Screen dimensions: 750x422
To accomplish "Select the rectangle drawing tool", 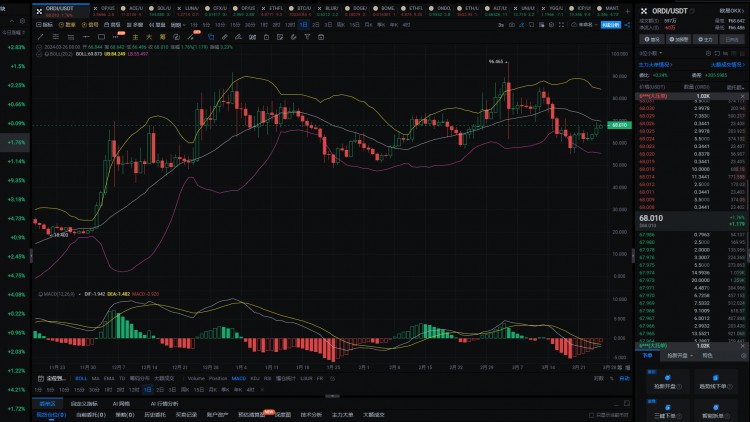I will 101,37.
